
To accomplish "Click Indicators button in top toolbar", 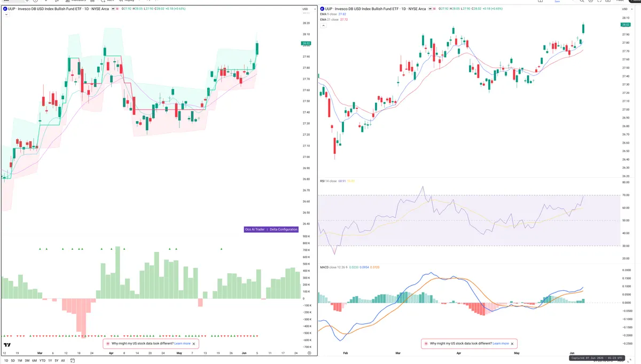I will tap(77, 1).
